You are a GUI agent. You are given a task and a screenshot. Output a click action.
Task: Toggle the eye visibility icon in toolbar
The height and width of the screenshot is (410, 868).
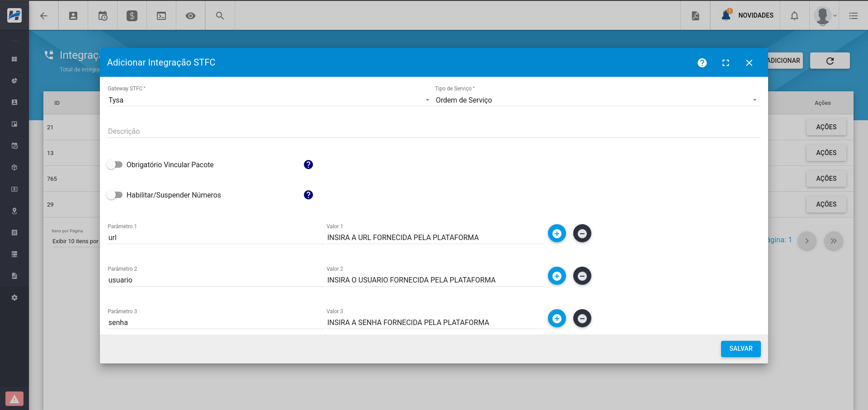pos(190,16)
